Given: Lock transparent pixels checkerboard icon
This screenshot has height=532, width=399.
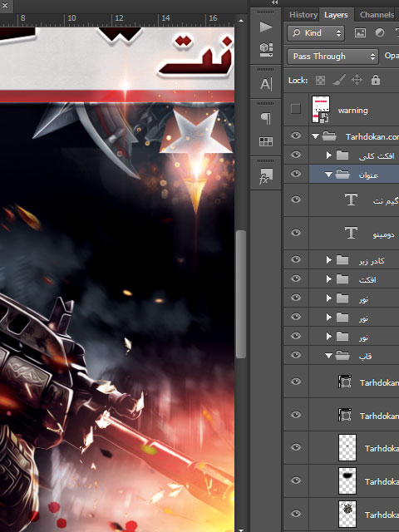Looking at the screenshot, I should [320, 80].
